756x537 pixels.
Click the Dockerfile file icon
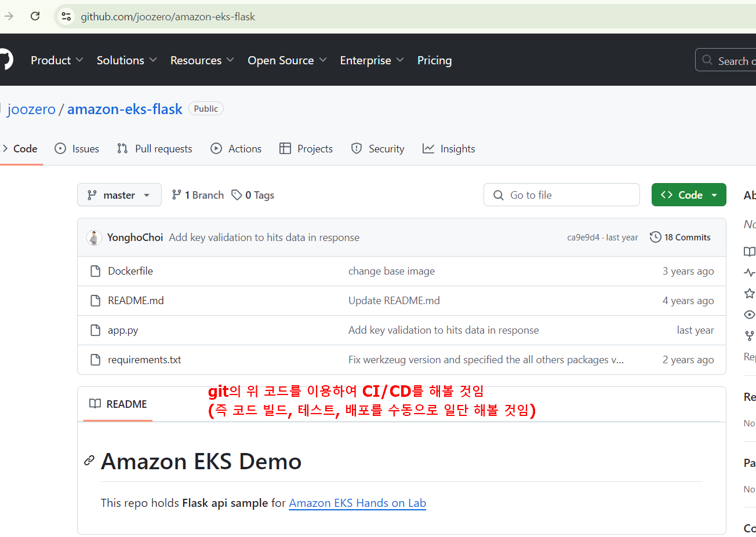click(96, 271)
